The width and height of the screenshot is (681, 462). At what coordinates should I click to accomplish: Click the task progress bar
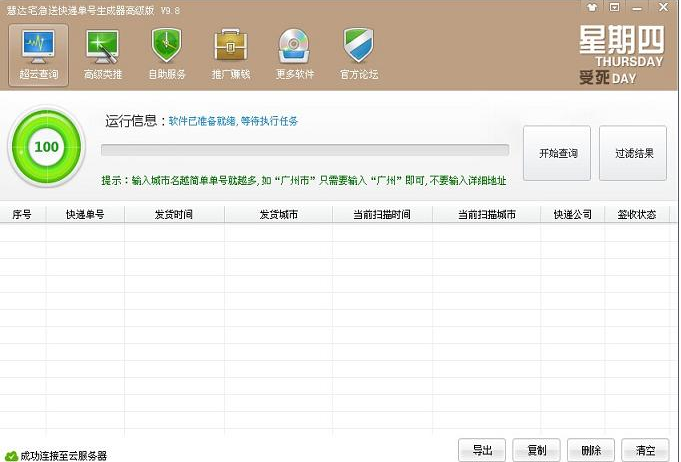tap(304, 150)
